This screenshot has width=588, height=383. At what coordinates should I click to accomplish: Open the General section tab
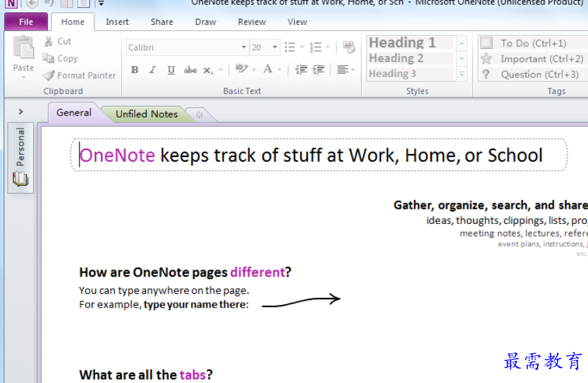(74, 113)
